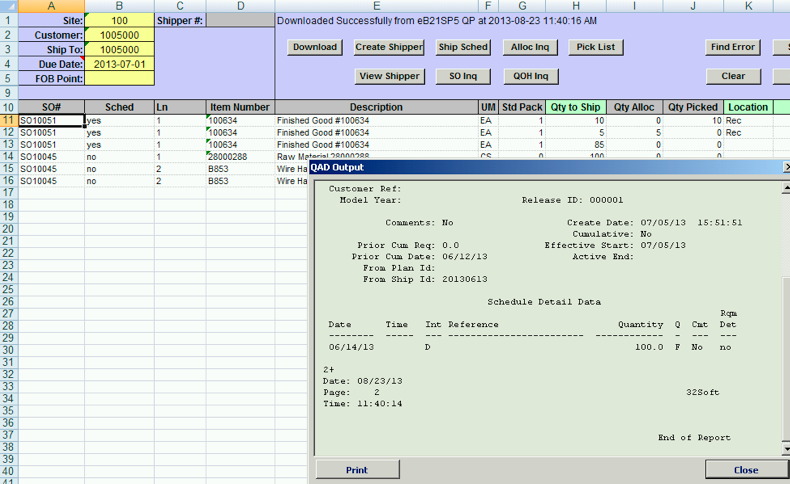
Task: Click the SO# column heading cell
Action: tap(51, 107)
